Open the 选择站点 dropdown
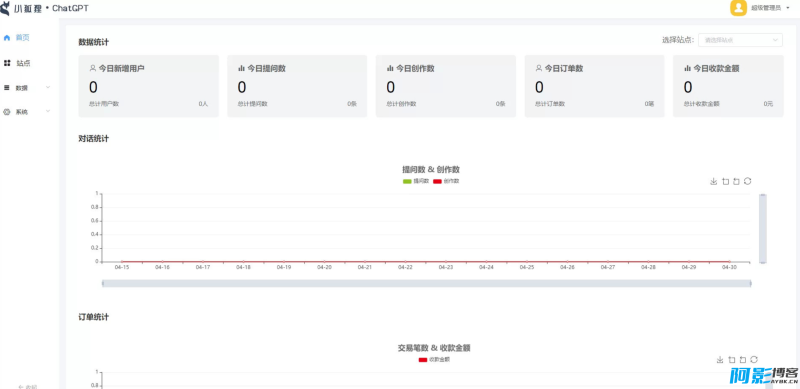 [x=740, y=40]
